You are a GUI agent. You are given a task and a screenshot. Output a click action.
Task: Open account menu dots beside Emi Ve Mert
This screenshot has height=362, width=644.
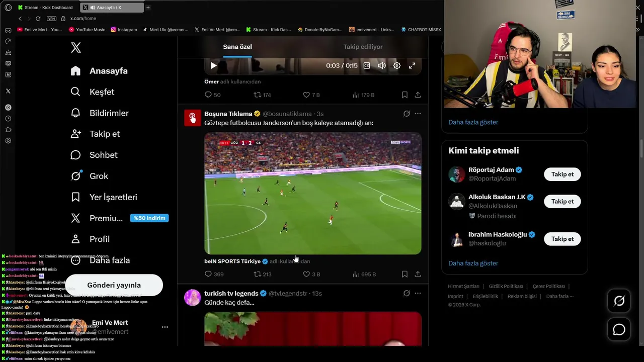pos(165,327)
